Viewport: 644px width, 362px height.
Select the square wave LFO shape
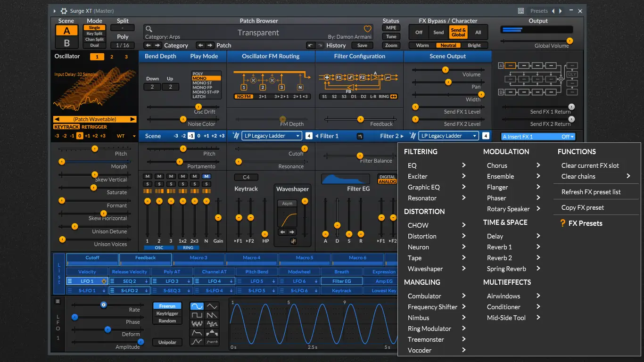[197, 315]
